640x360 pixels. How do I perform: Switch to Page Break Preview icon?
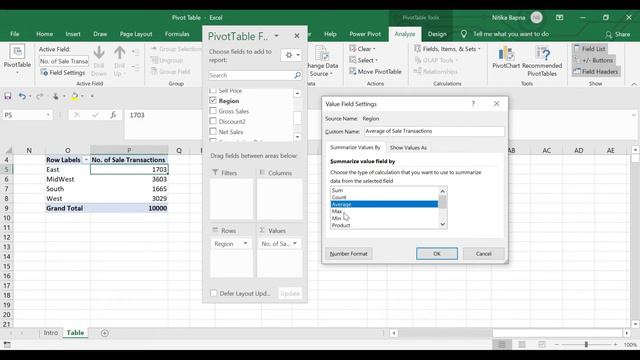(x=542, y=344)
